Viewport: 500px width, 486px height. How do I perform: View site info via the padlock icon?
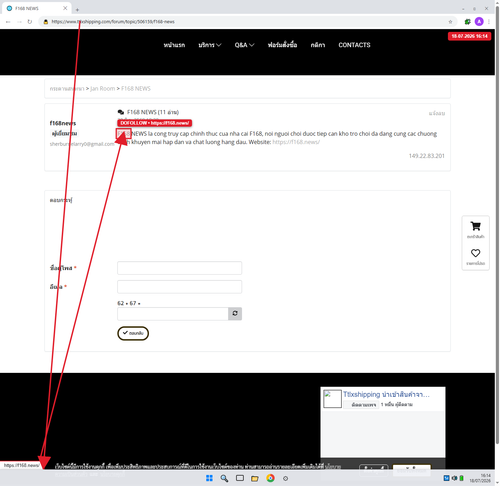coord(46,22)
